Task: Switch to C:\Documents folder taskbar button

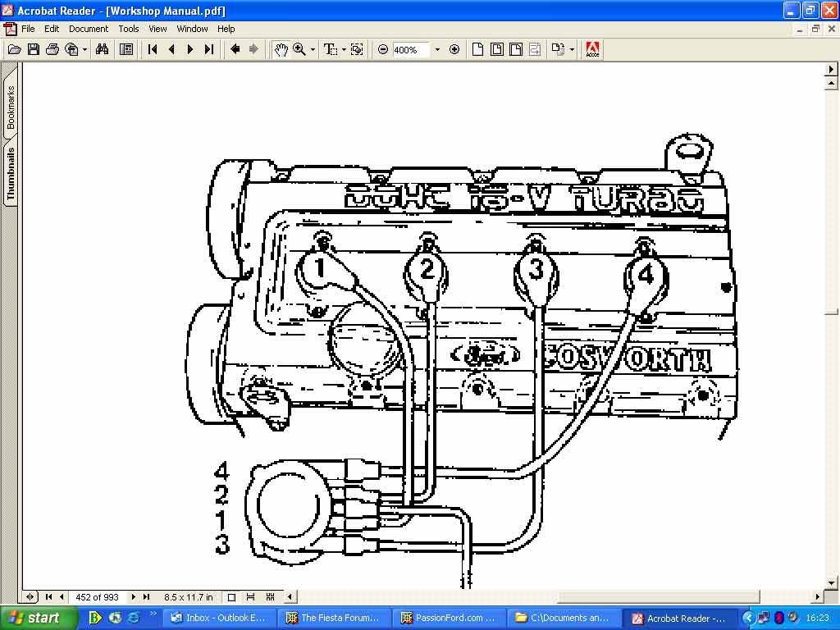Action: (x=564, y=618)
